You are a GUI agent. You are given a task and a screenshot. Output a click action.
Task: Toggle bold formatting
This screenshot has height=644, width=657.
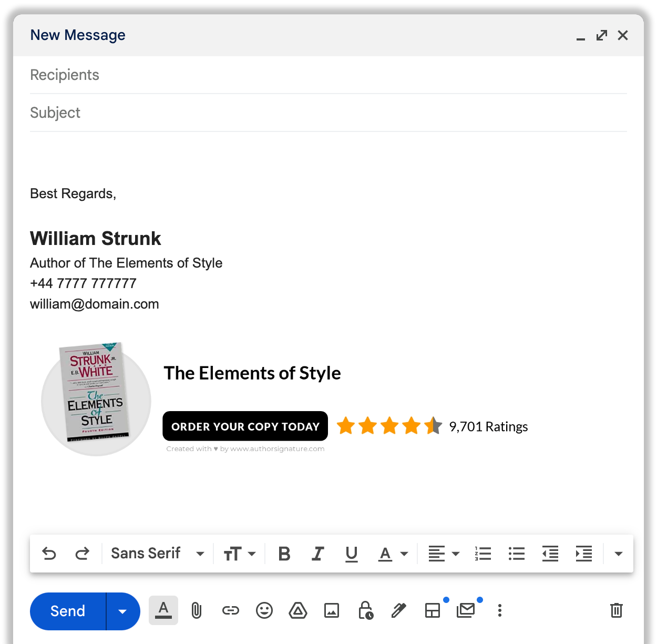pos(284,554)
